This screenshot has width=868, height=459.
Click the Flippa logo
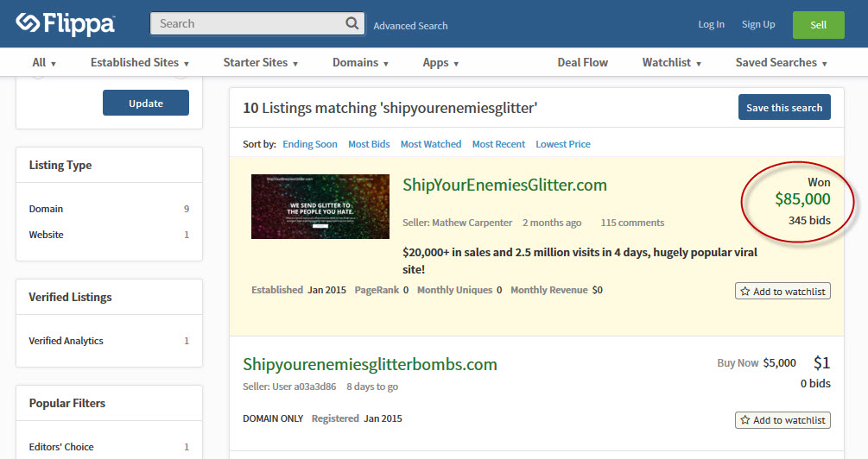[66, 24]
